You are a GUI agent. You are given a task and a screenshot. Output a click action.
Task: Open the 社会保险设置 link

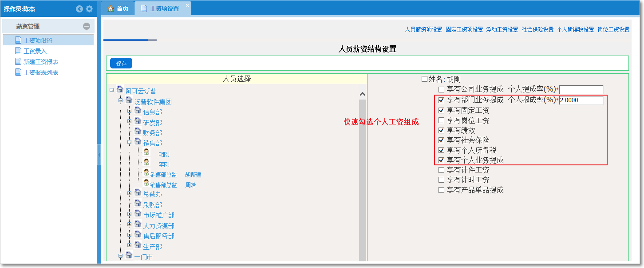tap(537, 29)
